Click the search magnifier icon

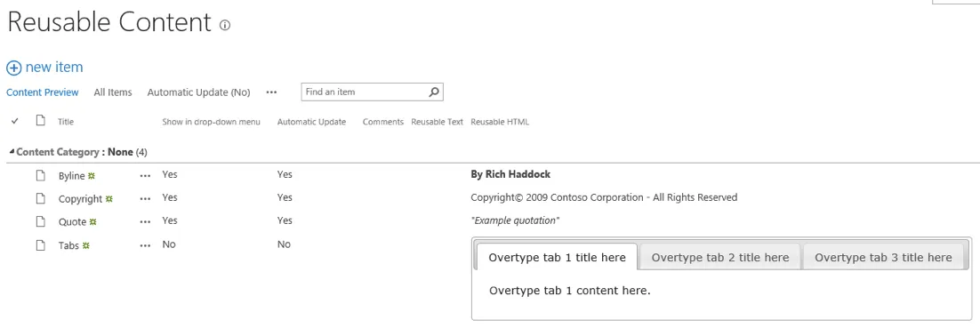tap(434, 92)
